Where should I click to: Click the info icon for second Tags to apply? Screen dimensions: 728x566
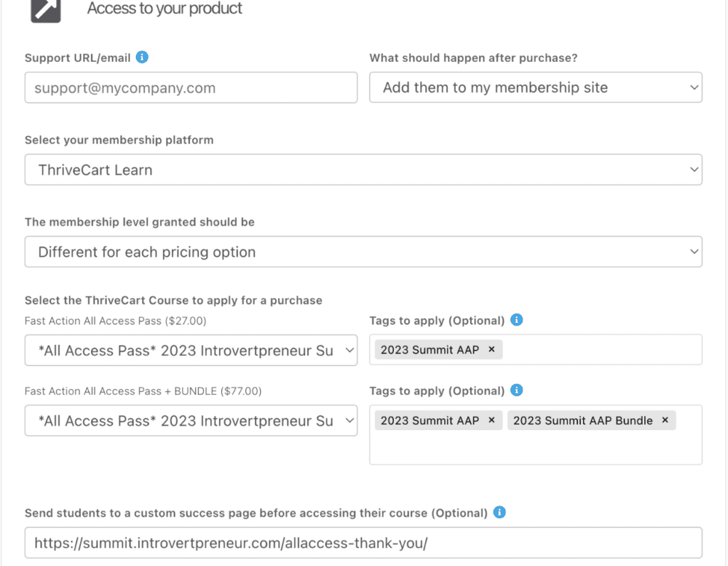pos(517,390)
